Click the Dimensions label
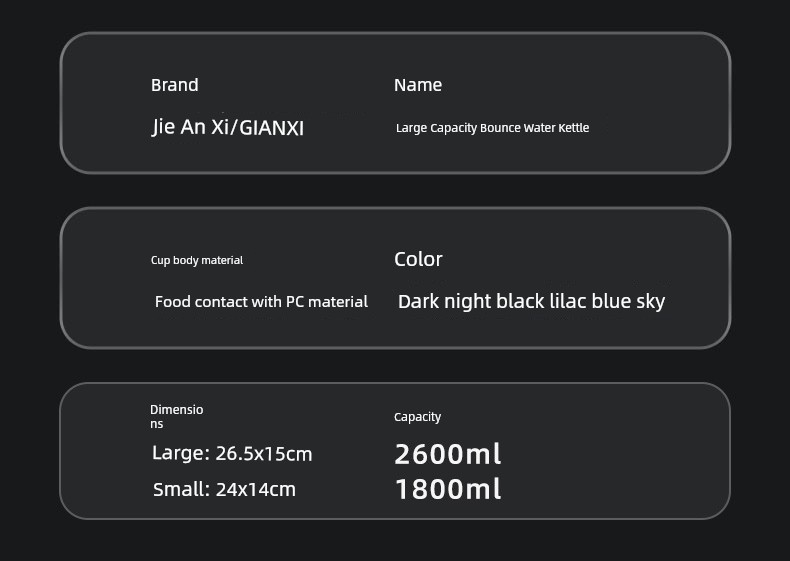Image resolution: width=790 pixels, height=561 pixels. coord(176,416)
